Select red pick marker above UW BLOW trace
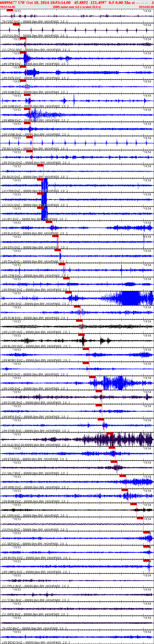 point(81,335)
